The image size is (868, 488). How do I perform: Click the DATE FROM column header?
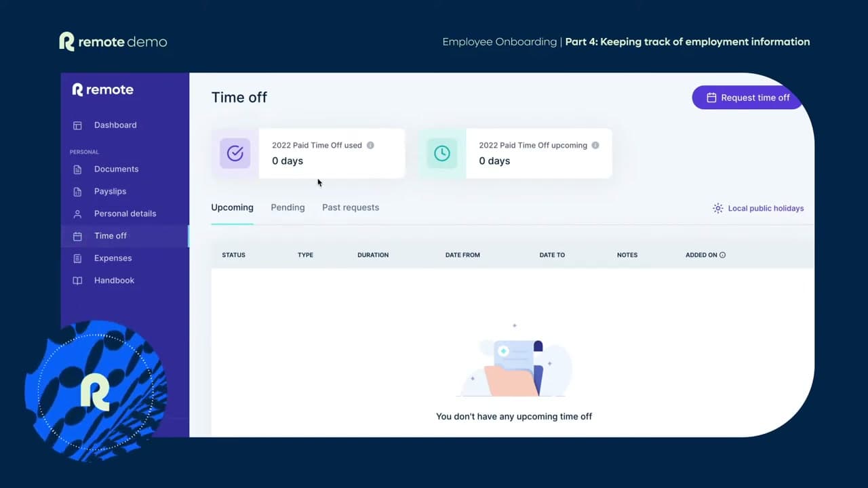pos(462,256)
